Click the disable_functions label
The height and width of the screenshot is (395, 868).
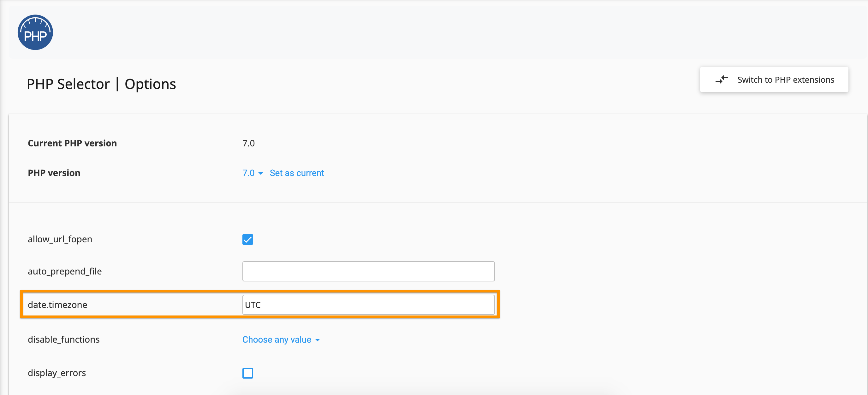coord(64,339)
